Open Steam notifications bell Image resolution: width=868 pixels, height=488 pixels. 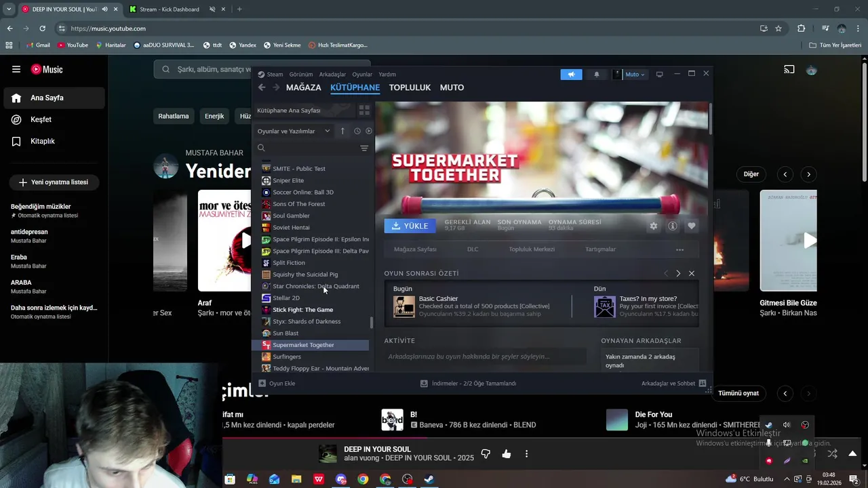point(597,75)
